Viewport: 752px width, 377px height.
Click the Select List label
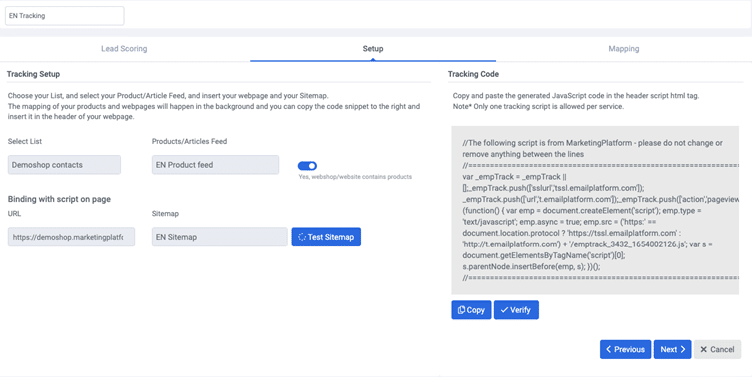pos(24,141)
